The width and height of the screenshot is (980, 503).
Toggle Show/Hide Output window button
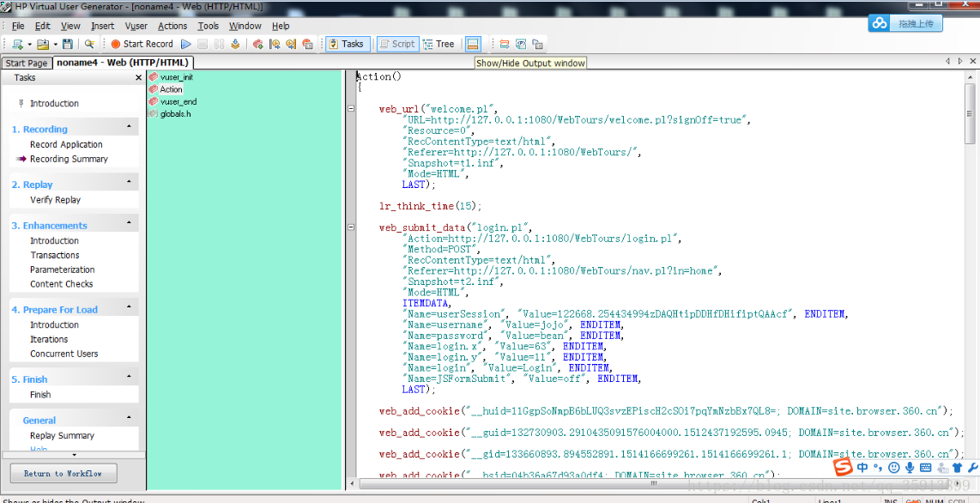473,44
